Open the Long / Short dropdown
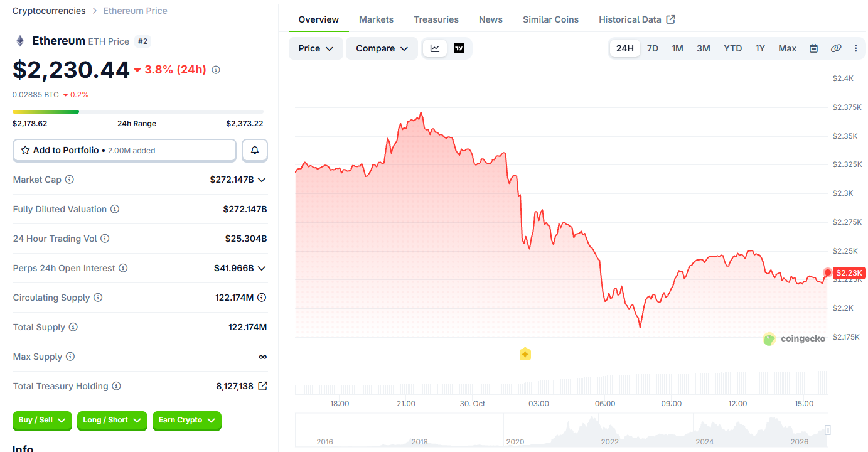Viewport: 868px width, 452px height. tap(112, 421)
